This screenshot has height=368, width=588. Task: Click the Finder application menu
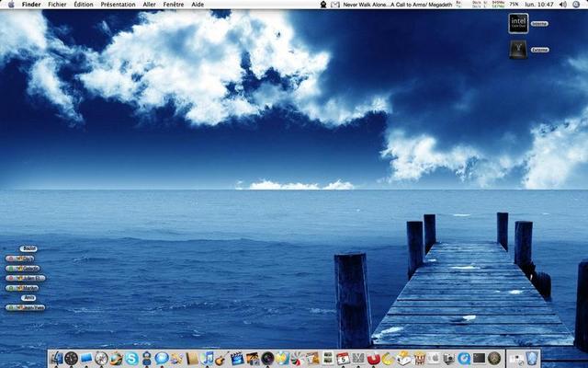tap(31, 5)
